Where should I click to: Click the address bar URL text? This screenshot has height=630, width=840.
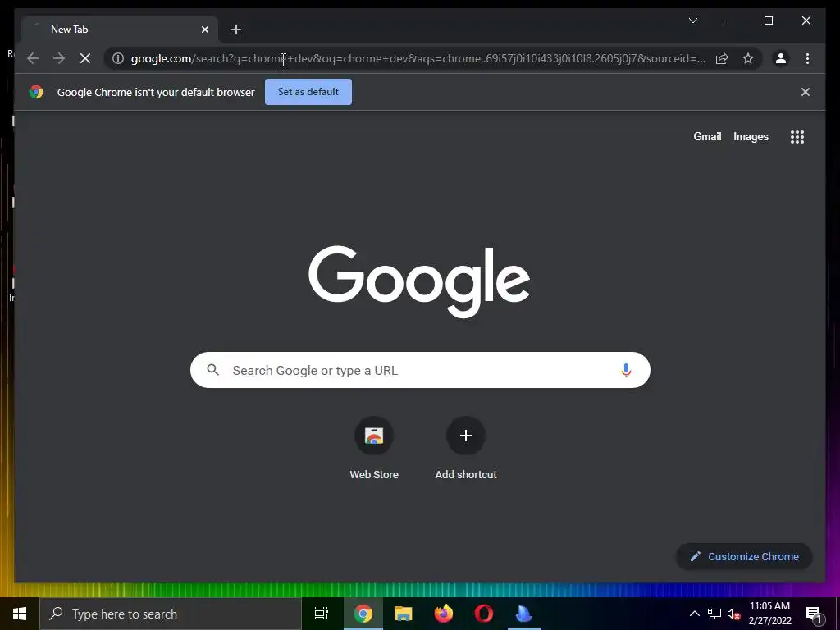coord(418,58)
